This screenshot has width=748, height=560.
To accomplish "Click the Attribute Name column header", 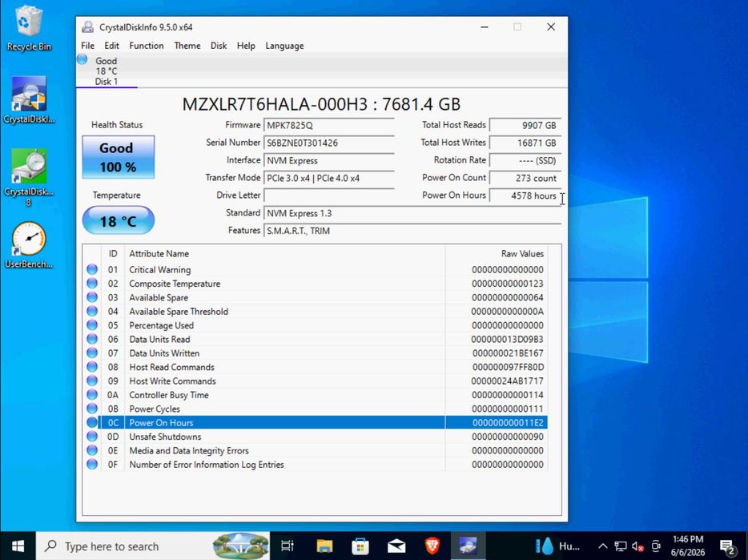I will tap(285, 253).
